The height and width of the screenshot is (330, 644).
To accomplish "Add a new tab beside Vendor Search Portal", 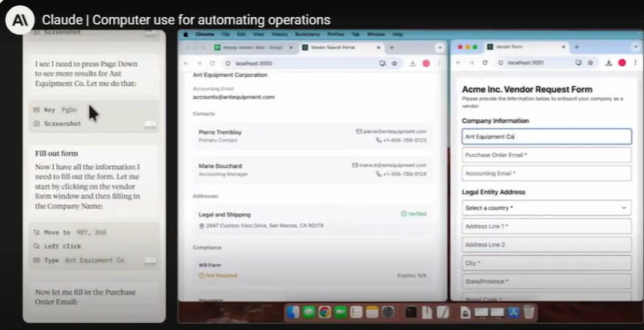I will [x=392, y=48].
